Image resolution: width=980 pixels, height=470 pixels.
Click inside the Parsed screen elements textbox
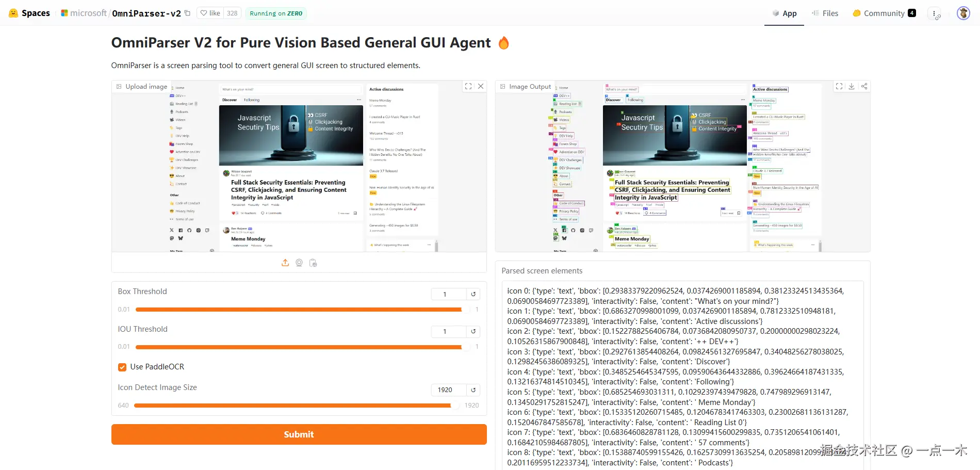click(x=682, y=375)
